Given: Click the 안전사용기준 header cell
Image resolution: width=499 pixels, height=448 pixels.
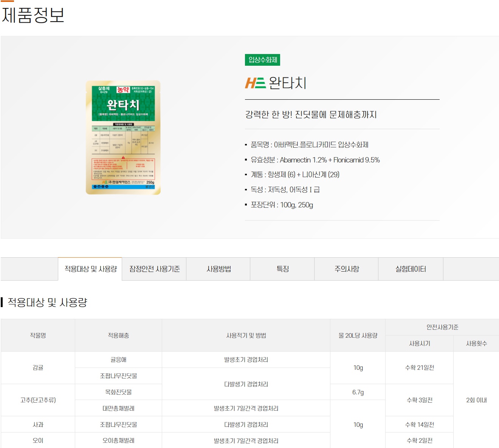Looking at the screenshot, I should pyautogui.click(x=442, y=327).
